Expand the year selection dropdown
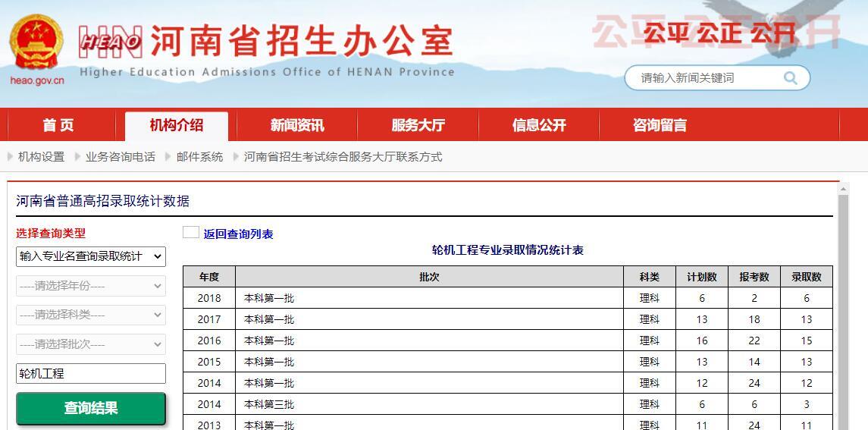 91,286
